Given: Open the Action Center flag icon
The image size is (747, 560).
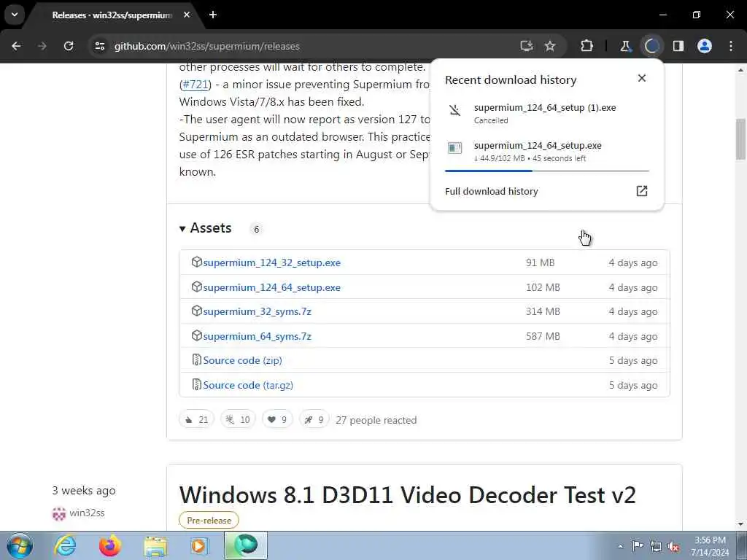Looking at the screenshot, I should coord(638,546).
